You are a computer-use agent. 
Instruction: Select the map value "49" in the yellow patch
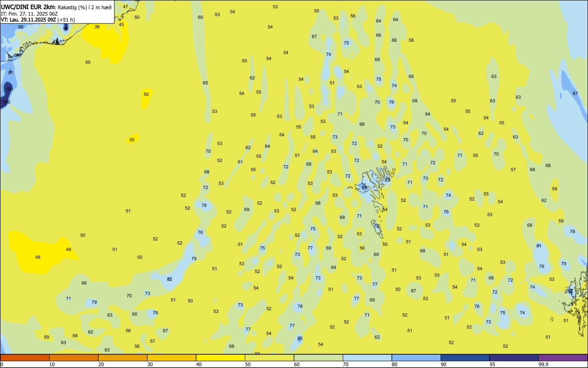pyautogui.click(x=68, y=250)
